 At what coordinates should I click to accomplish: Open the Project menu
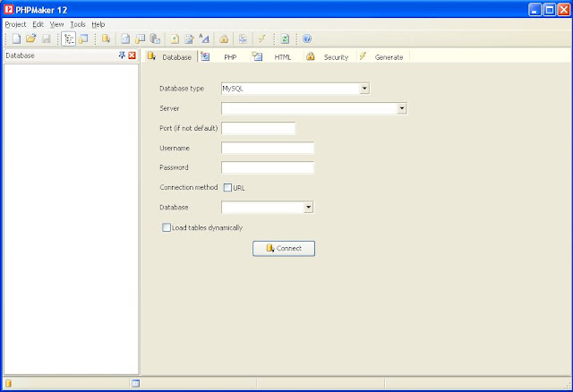(15, 24)
